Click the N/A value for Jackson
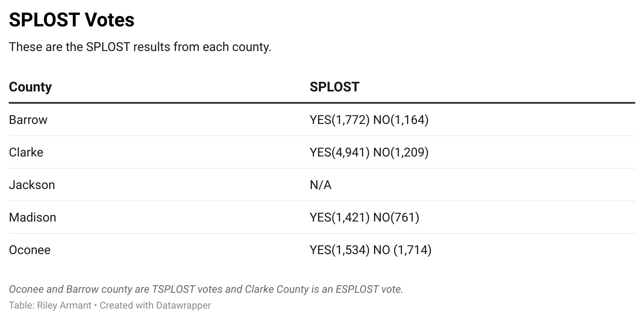This screenshot has width=644, height=320. [x=320, y=185]
